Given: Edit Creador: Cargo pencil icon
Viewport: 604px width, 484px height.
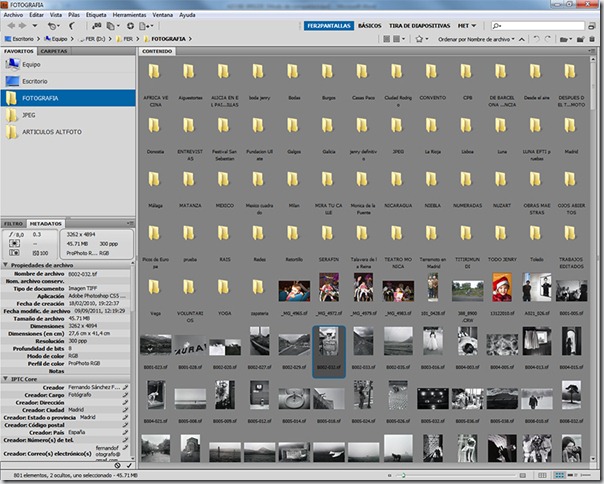Looking at the screenshot, I should click(126, 395).
